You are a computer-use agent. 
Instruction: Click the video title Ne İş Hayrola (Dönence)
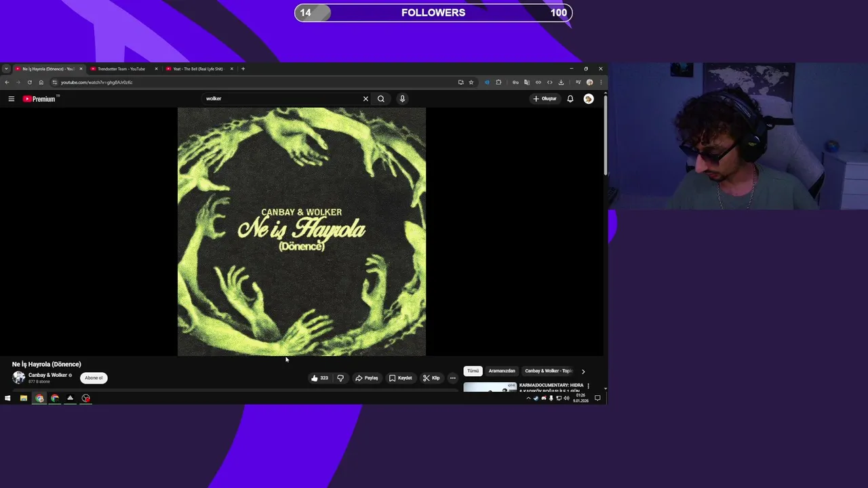click(46, 365)
